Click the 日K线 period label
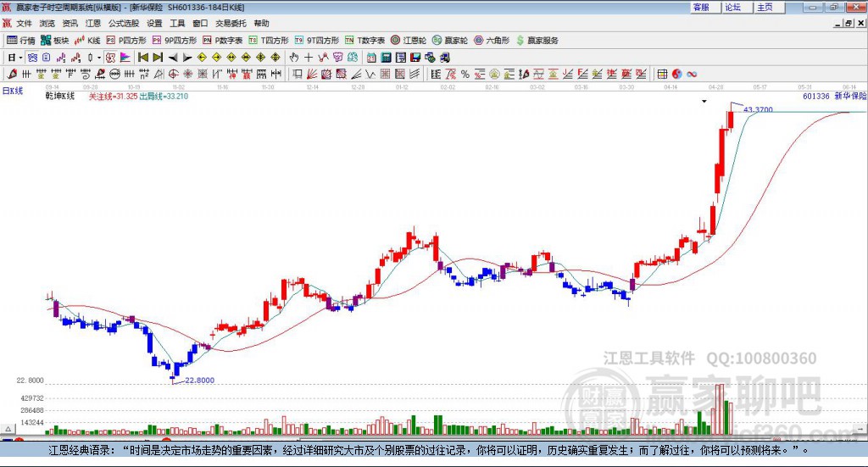The image size is (868, 467). [13, 91]
